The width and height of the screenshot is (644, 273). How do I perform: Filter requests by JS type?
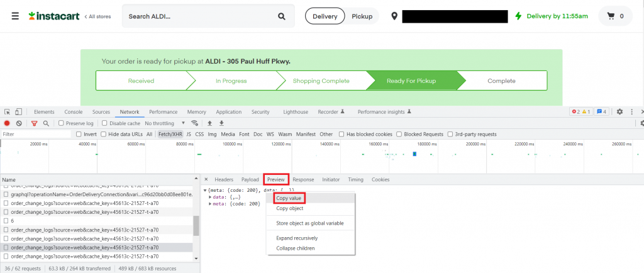(x=189, y=134)
